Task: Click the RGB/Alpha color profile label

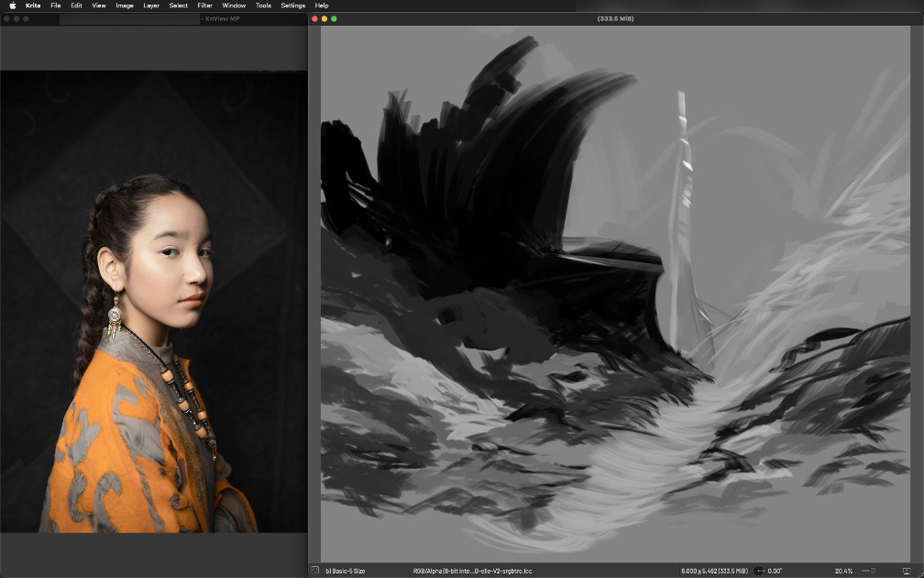Action: [473, 571]
